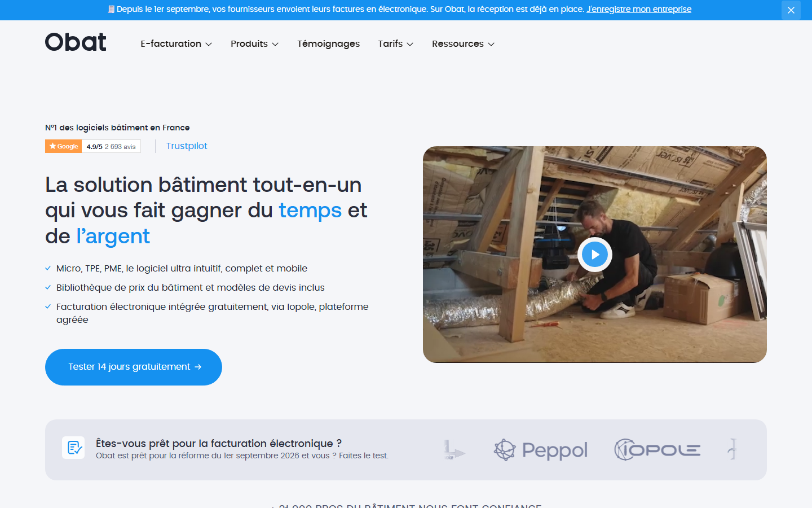Click the 'Bibliothèque de prix du bâtiment' bullet
The image size is (812, 508).
tap(191, 287)
